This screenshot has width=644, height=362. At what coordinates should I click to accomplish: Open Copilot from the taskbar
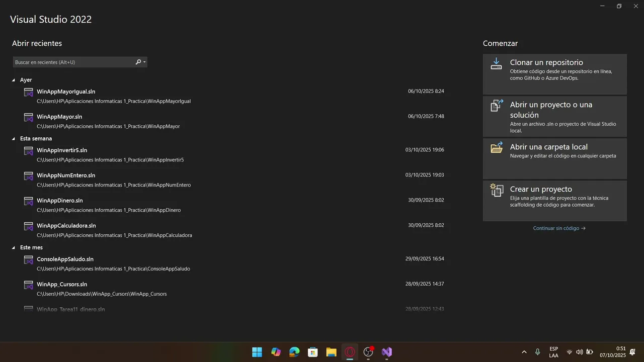[276, 352]
